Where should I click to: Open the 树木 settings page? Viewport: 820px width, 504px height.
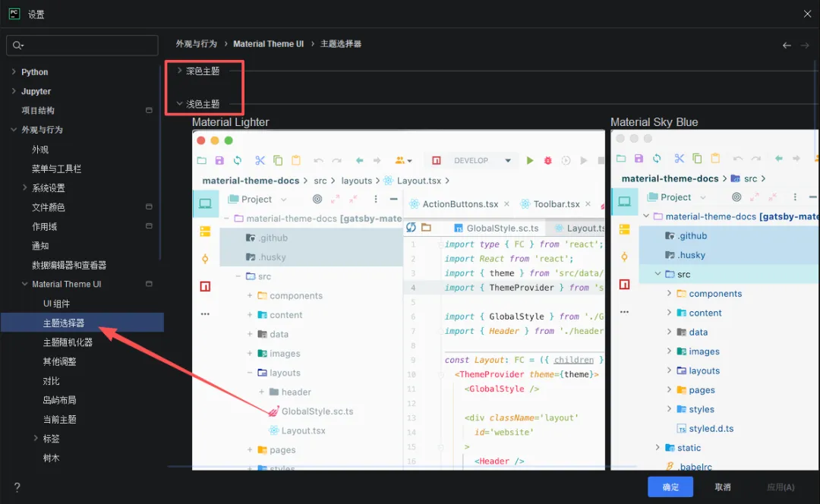coord(52,458)
